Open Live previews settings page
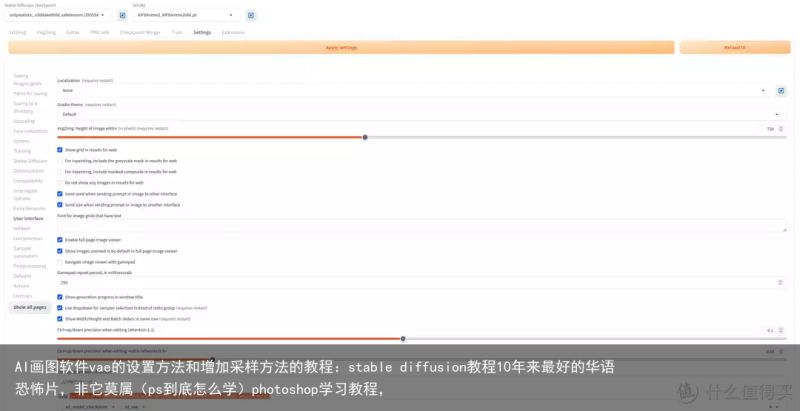The height and width of the screenshot is (411, 800). 28,238
